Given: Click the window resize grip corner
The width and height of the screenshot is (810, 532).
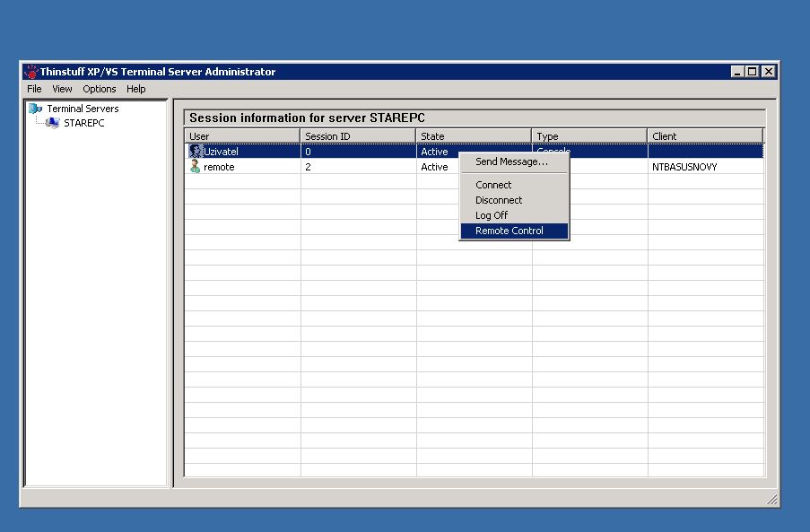Looking at the screenshot, I should [771, 499].
